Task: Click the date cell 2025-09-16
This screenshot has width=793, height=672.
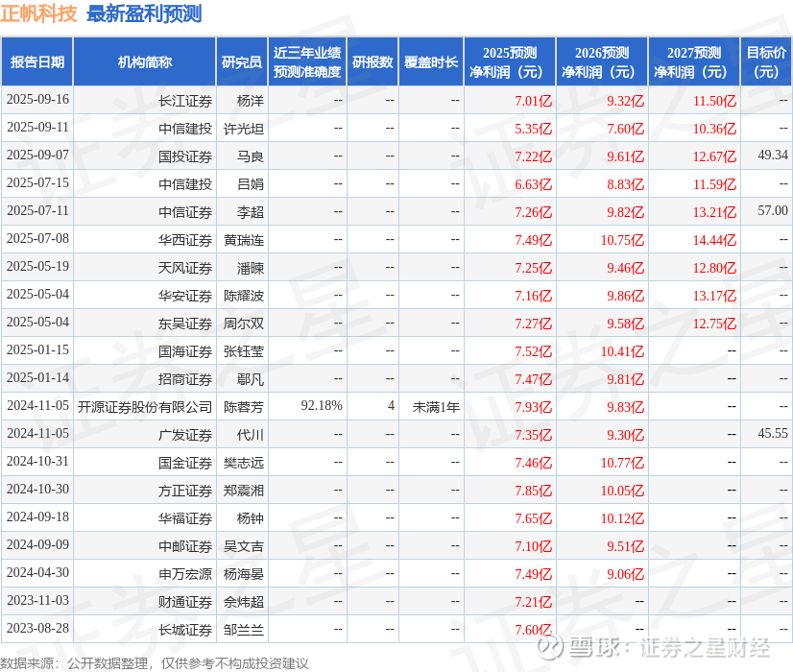Action: (x=37, y=100)
